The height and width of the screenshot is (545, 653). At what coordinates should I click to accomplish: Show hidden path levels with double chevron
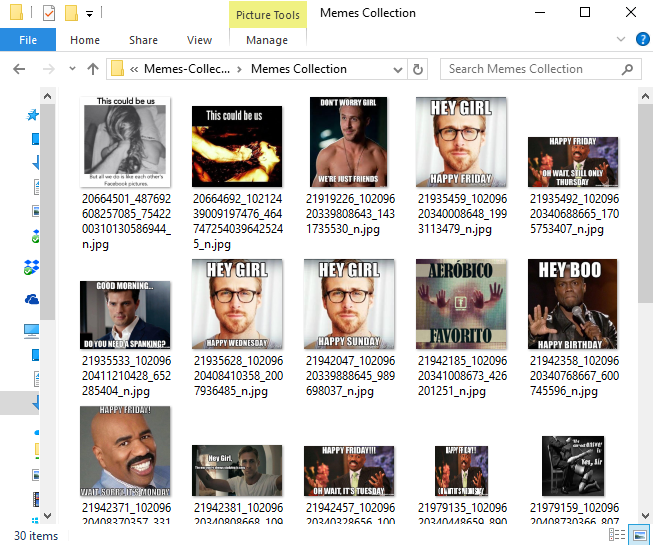point(134,69)
